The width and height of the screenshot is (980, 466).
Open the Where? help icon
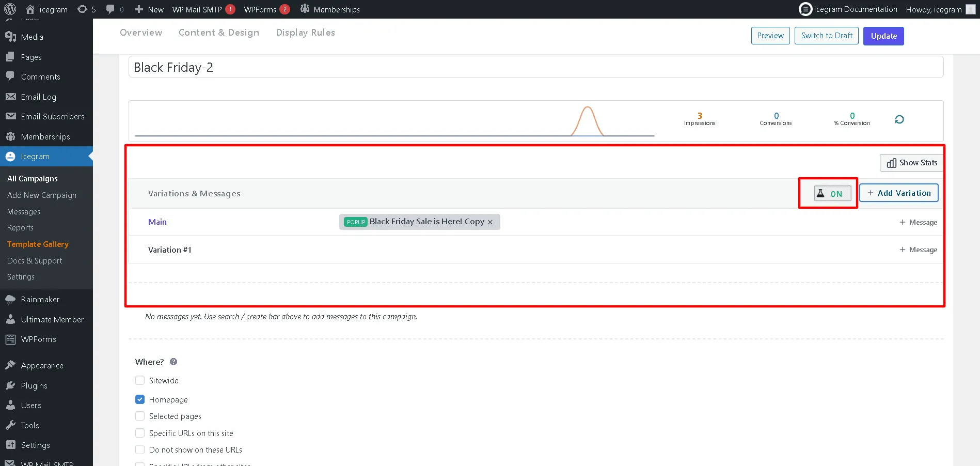[173, 362]
